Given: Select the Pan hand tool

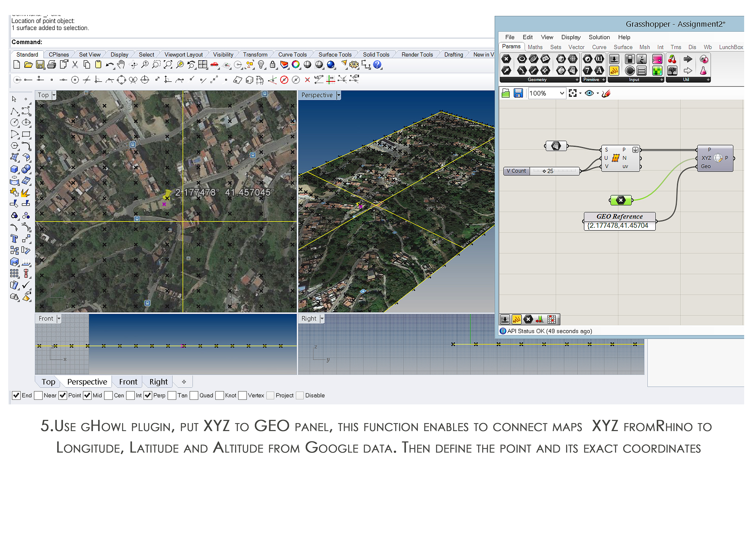Looking at the screenshot, I should pyautogui.click(x=121, y=65).
